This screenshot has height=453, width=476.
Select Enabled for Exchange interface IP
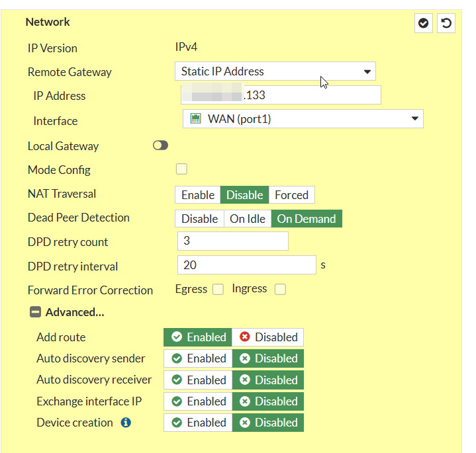(198, 401)
